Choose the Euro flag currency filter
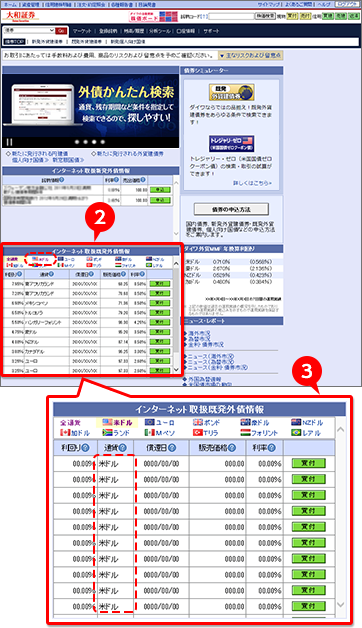Viewport: 362px width, 628px height. click(159, 422)
